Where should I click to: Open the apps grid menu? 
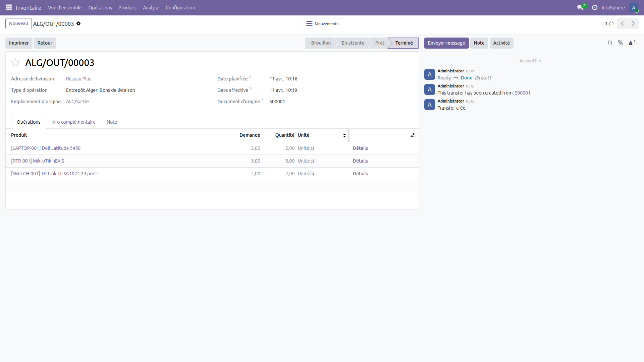pyautogui.click(x=9, y=7)
